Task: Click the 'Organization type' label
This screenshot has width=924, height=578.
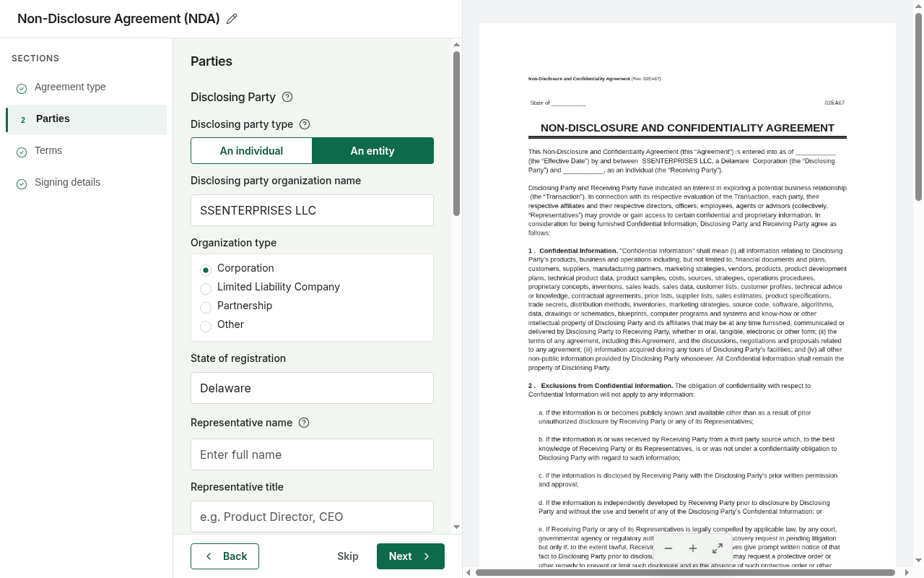Action: (233, 243)
